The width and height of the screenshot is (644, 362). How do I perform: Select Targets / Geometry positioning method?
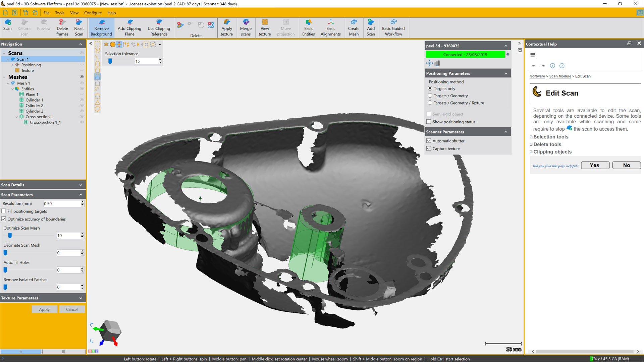point(430,96)
